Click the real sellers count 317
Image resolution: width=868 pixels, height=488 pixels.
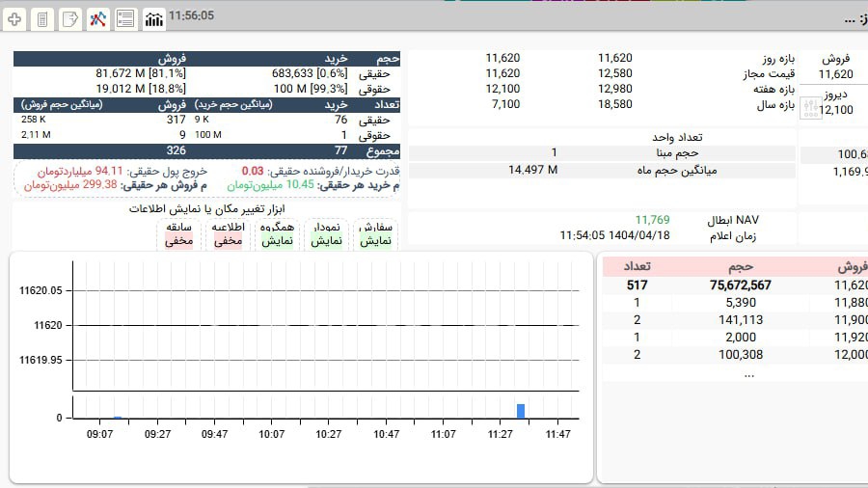tap(176, 120)
